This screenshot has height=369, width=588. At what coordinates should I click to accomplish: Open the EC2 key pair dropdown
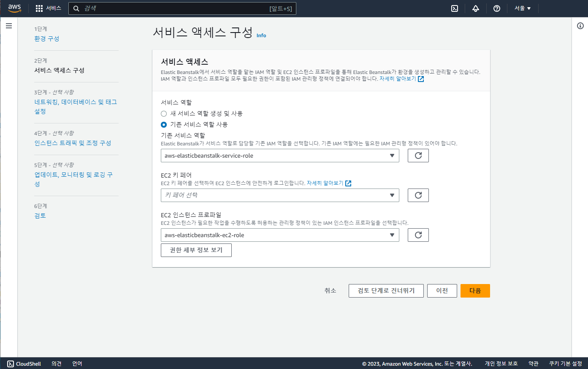(x=280, y=195)
